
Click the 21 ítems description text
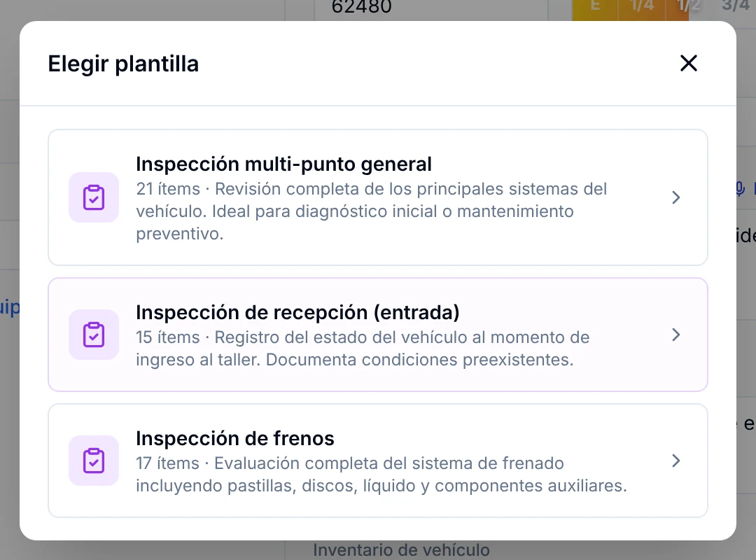point(371,211)
